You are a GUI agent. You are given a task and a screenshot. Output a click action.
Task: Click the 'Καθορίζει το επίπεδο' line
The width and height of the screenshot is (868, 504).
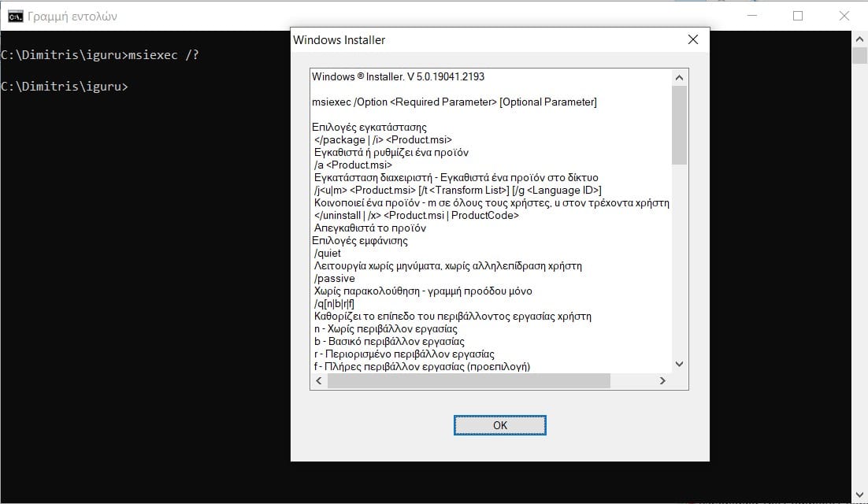[x=453, y=317]
